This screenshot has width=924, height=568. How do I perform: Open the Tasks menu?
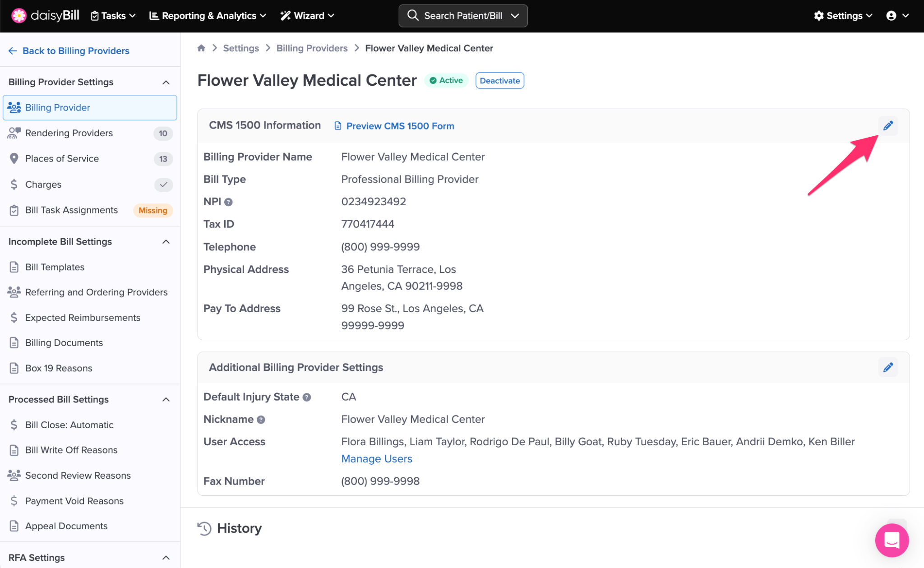(113, 16)
